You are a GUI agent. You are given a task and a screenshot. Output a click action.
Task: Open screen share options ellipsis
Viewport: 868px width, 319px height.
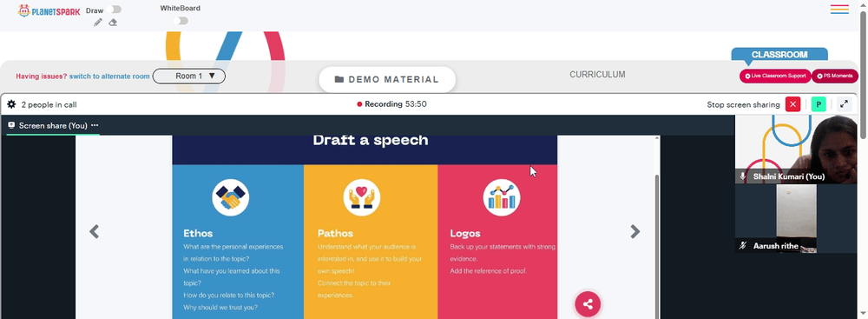click(x=95, y=125)
